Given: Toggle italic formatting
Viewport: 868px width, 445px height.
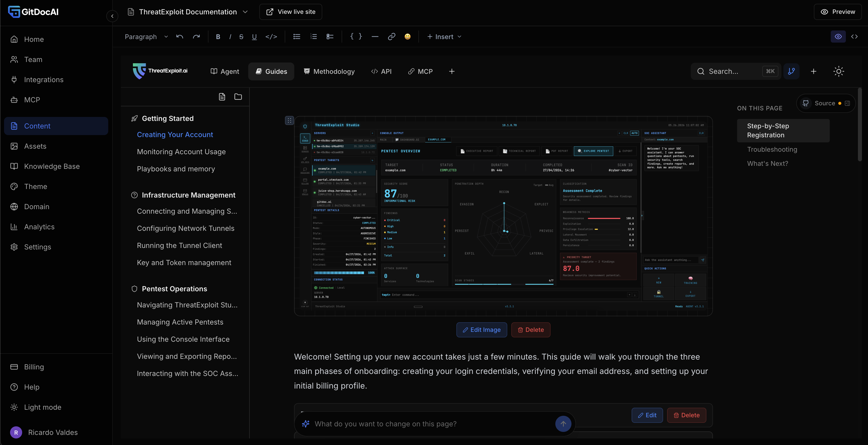Looking at the screenshot, I should tap(230, 37).
